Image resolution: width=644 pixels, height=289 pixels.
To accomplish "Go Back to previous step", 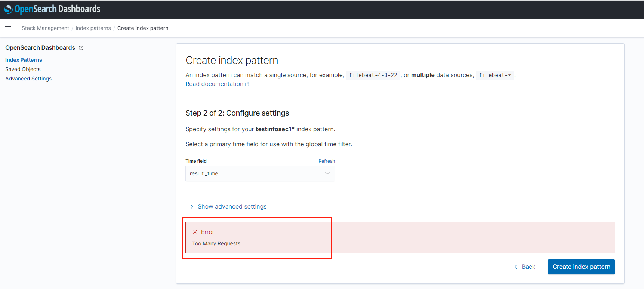I will click(x=525, y=267).
